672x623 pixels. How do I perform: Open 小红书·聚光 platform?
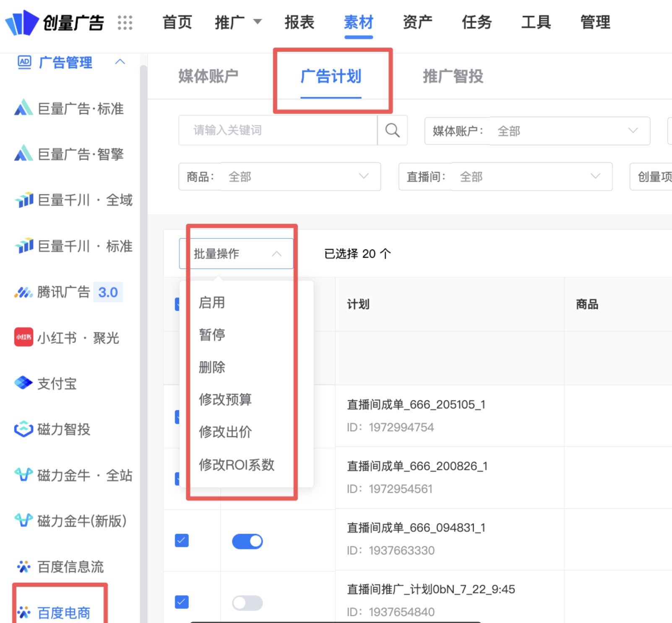point(67,338)
